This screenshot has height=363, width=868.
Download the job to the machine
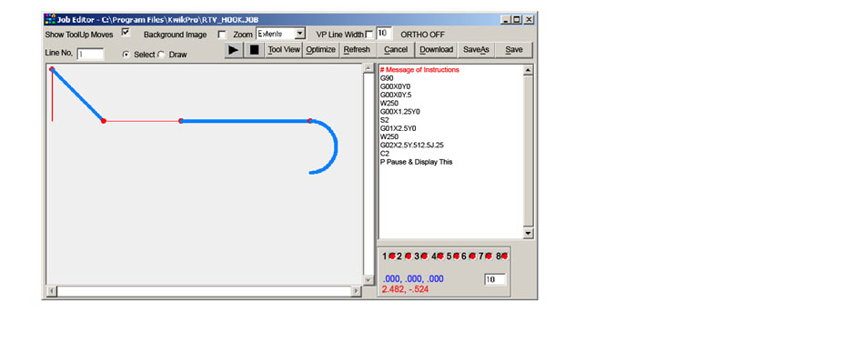436,50
